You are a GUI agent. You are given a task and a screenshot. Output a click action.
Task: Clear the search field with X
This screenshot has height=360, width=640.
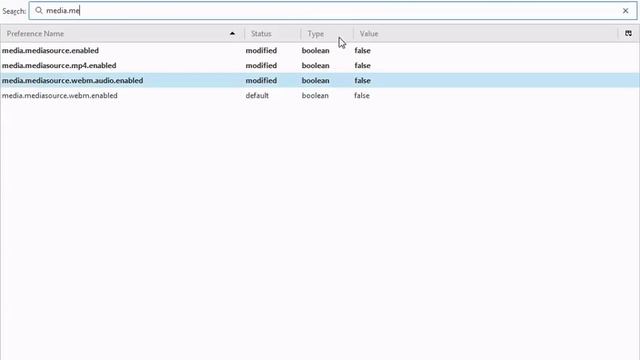625,11
